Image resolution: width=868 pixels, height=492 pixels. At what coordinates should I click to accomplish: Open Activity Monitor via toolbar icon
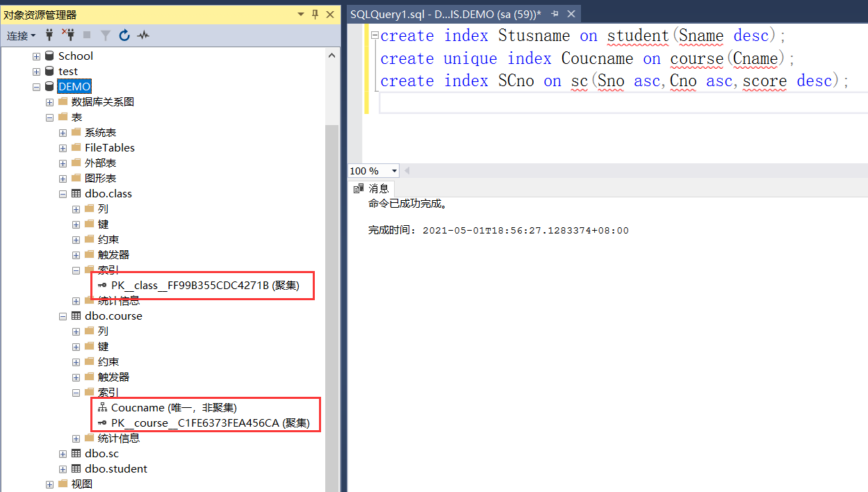pyautogui.click(x=144, y=35)
